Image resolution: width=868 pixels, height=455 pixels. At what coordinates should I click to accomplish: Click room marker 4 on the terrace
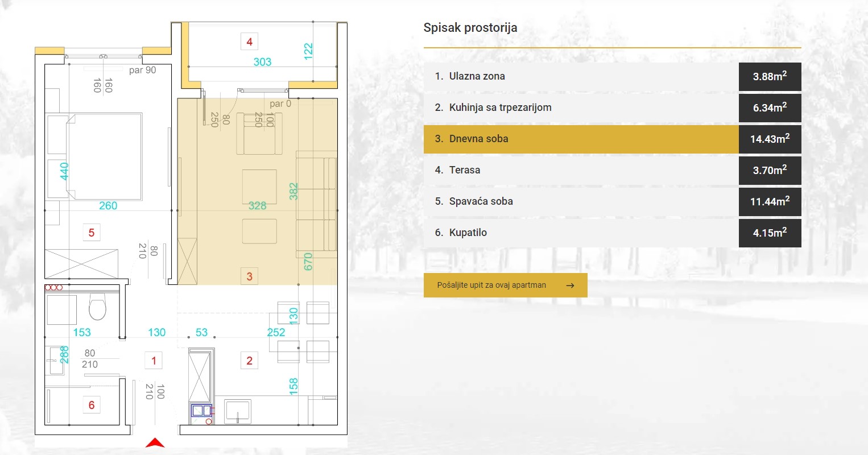pos(249,42)
